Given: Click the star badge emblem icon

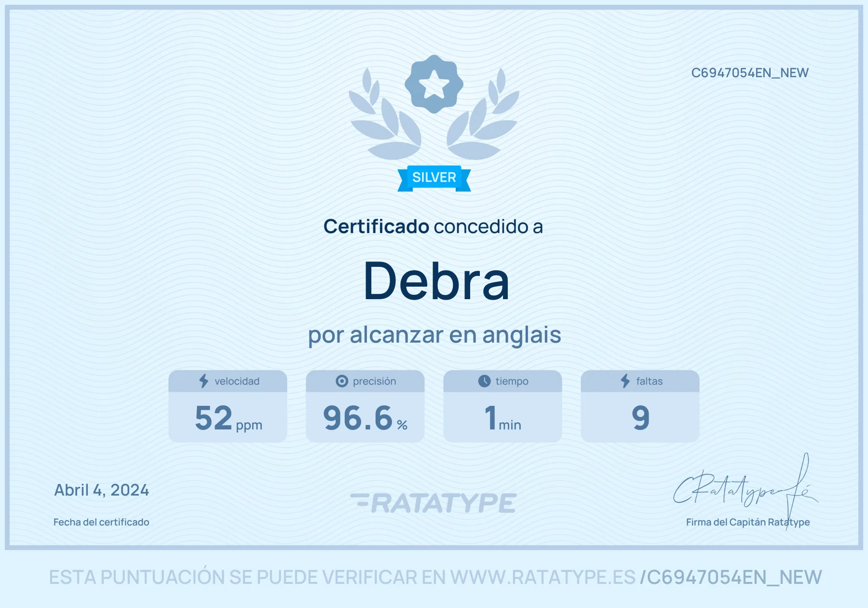Looking at the screenshot, I should 434,84.
